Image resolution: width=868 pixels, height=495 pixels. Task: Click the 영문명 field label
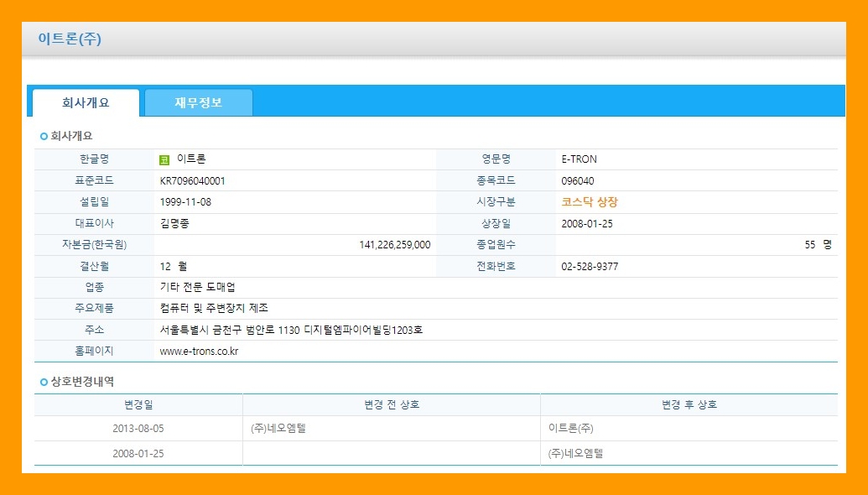click(x=496, y=159)
